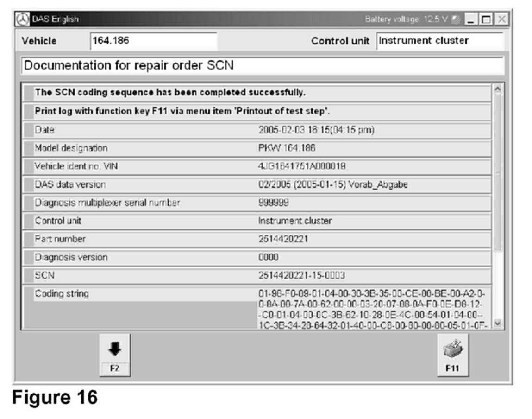Select the SCN value 2514420221-15-0003
The height and width of the screenshot is (419, 532).
301,275
